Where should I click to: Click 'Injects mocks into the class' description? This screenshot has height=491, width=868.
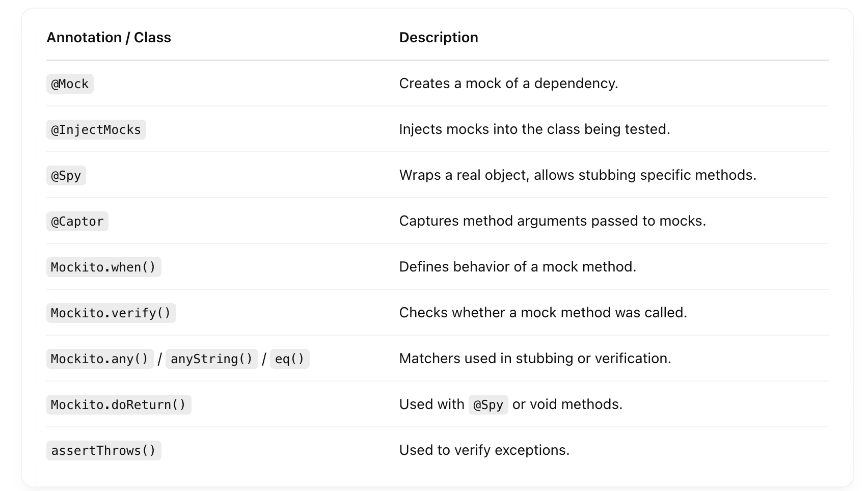point(534,129)
